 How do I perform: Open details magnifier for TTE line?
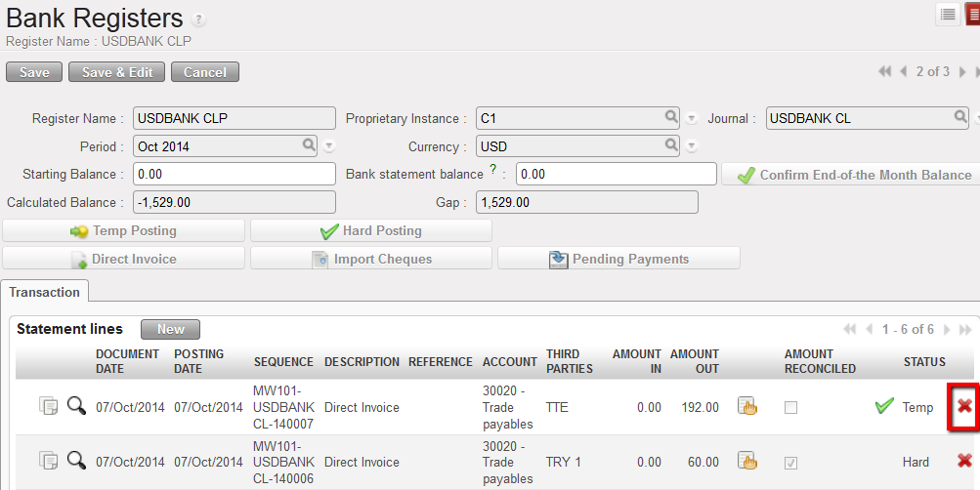point(76,406)
